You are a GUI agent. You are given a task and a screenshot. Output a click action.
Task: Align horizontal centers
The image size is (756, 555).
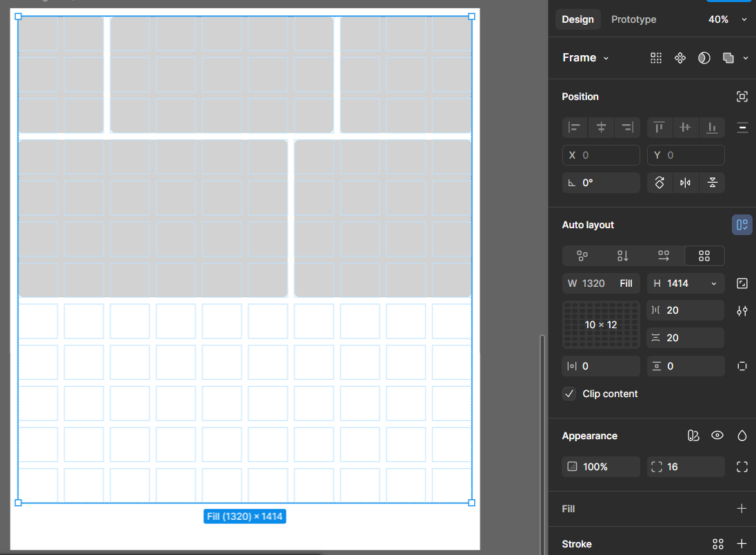[601, 128]
